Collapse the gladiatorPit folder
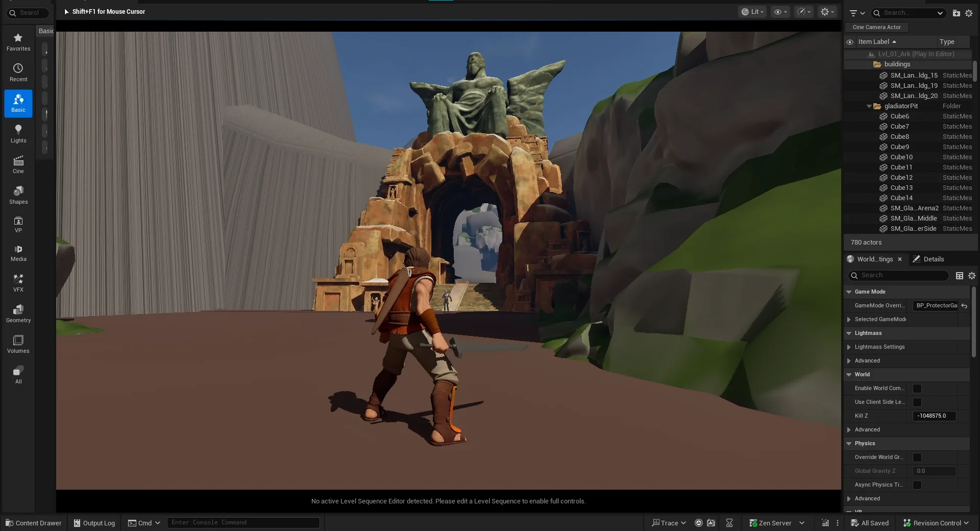The image size is (980, 531). click(x=869, y=106)
